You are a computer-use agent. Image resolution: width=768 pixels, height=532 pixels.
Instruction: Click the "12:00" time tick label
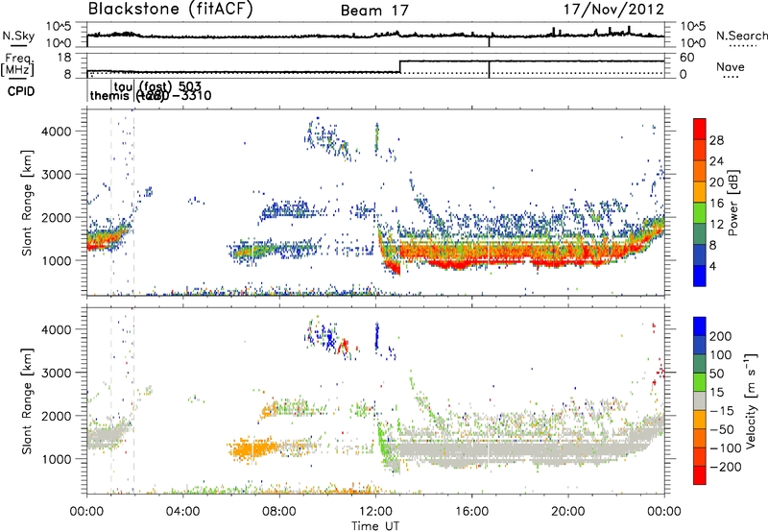[375, 512]
